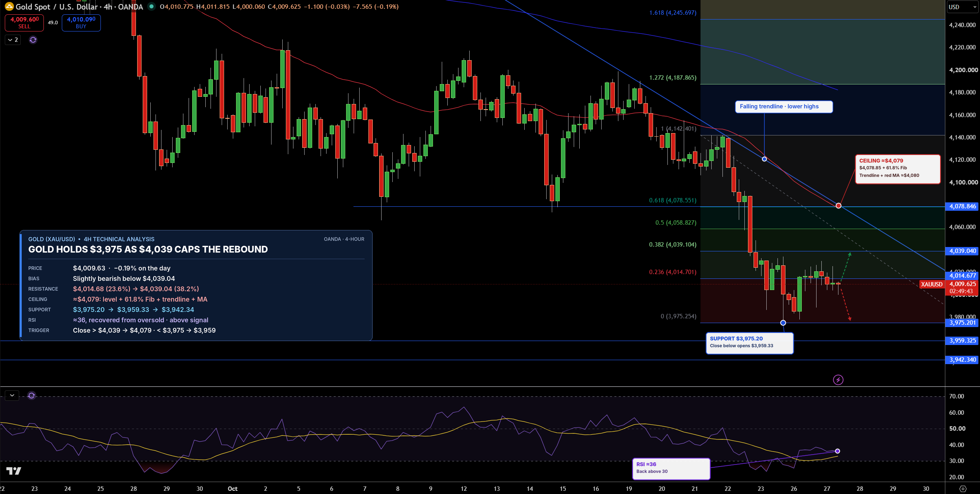Open chart settings gear at axis corner
The height and width of the screenshot is (494, 980).
tap(963, 488)
